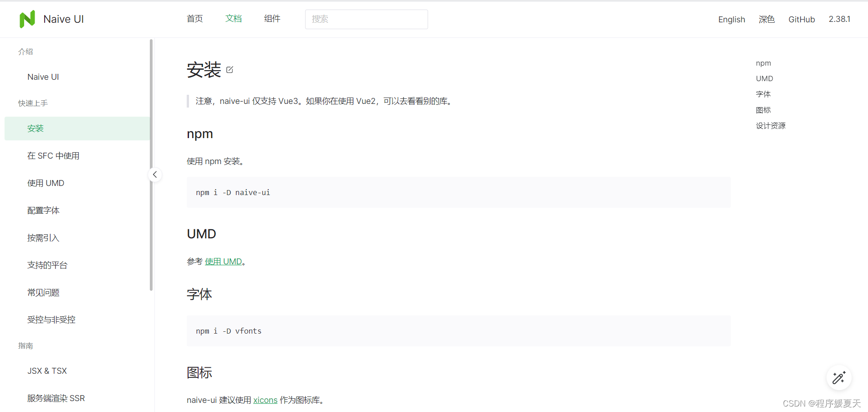Click the edit icon beside 安装 heading

point(230,70)
